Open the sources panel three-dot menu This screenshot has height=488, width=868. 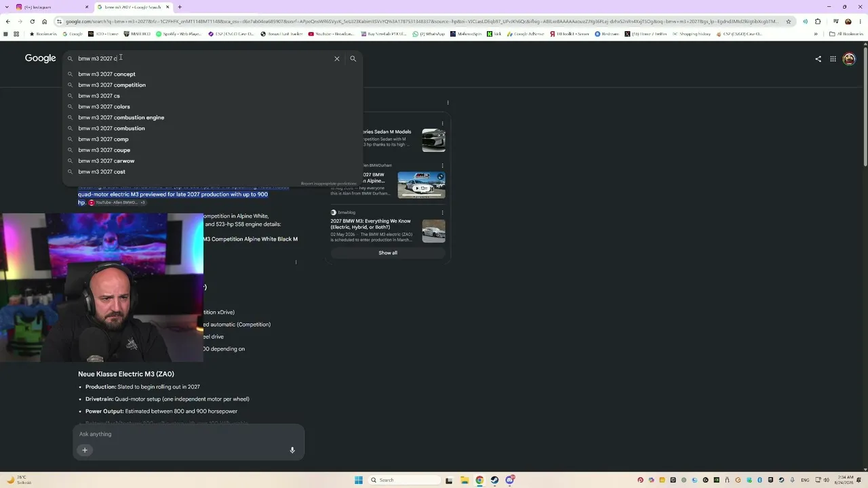(448, 102)
